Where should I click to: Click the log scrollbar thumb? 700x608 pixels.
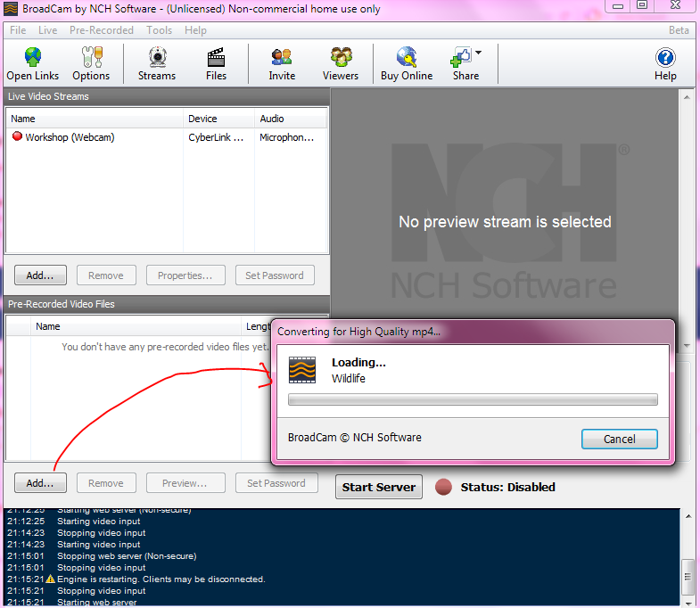(688, 576)
